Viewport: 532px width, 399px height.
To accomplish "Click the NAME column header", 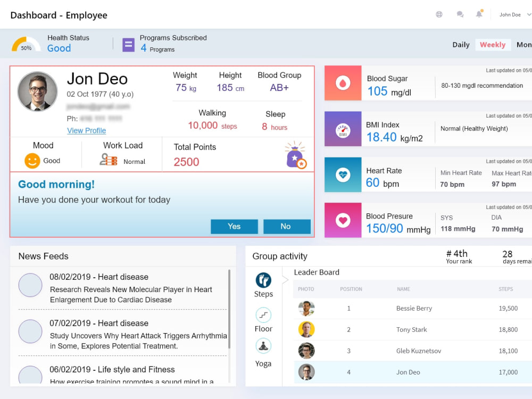I will pos(403,289).
